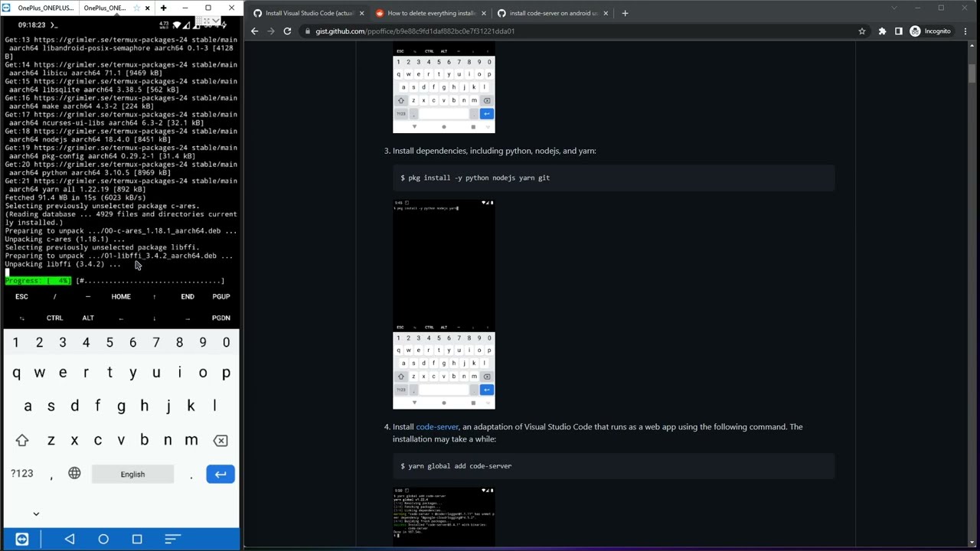Open the top keyboard screenshot thumbnail
This screenshot has width=980, height=551.
coord(444,88)
